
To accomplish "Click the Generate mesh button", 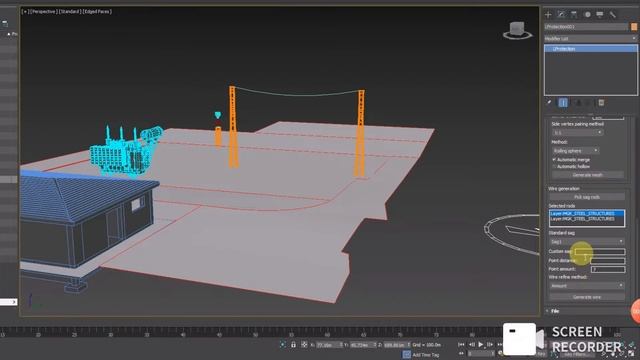I will pos(587,175).
